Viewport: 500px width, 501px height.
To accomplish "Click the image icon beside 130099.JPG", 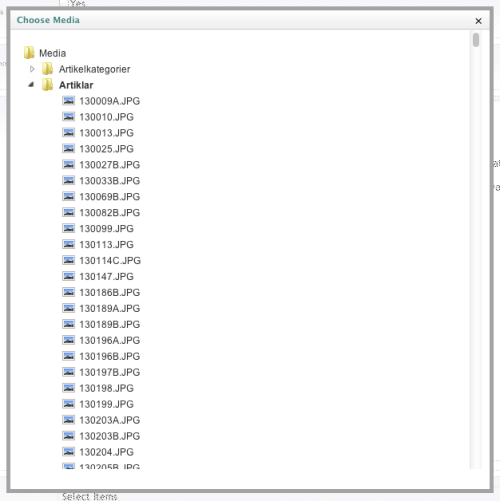I will click(68, 228).
